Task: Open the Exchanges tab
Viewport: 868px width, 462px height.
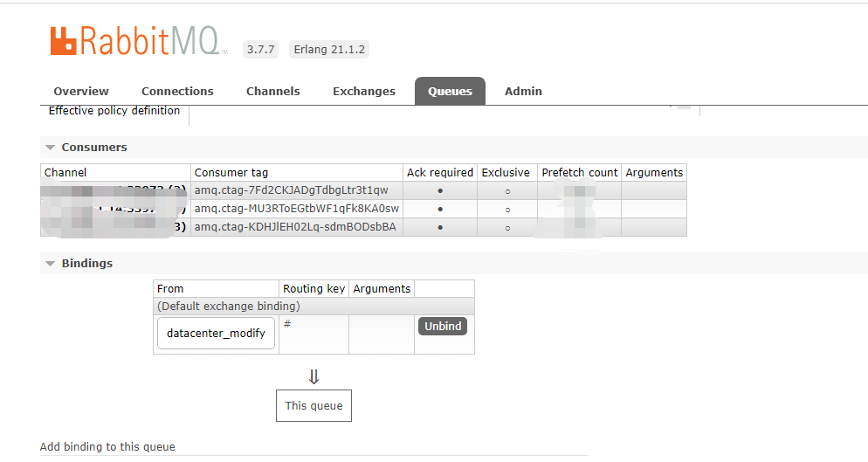Action: point(363,92)
